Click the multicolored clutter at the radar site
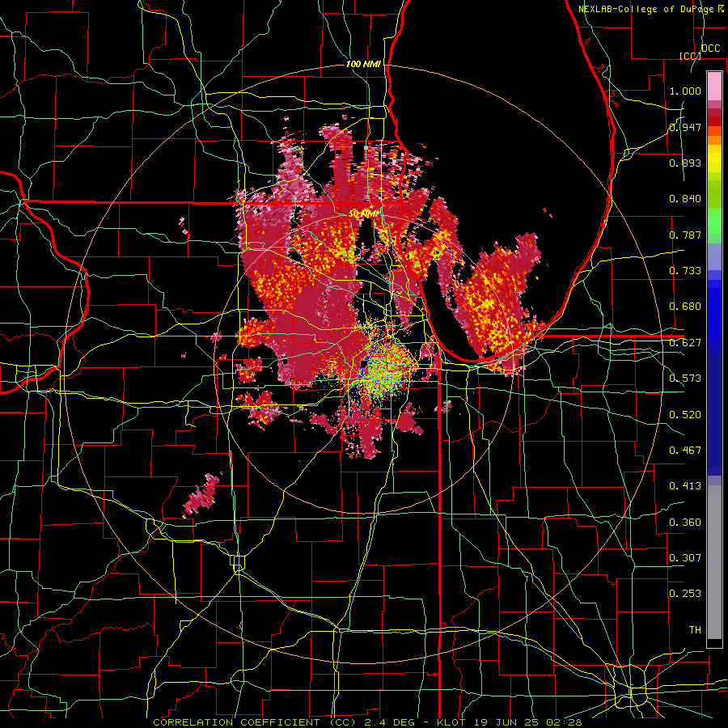Viewport: 728px width, 728px height. click(x=382, y=366)
